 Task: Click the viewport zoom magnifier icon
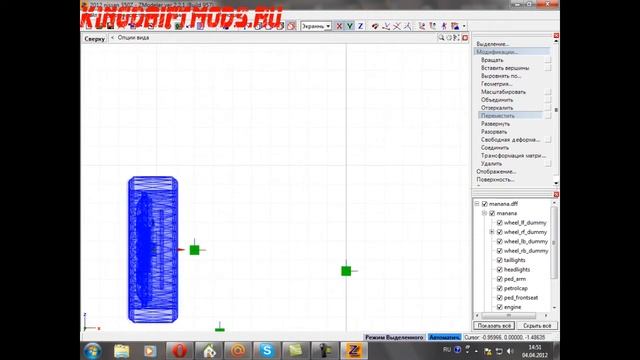(441, 38)
